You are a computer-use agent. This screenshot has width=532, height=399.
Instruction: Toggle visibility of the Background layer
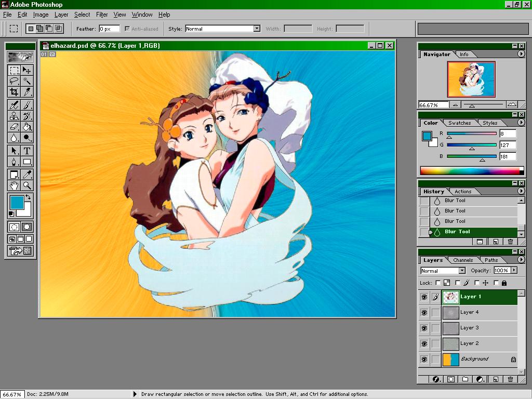click(x=424, y=360)
